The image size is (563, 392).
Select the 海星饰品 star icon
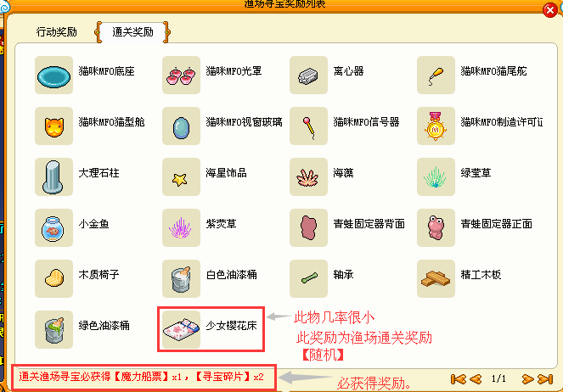pyautogui.click(x=181, y=177)
